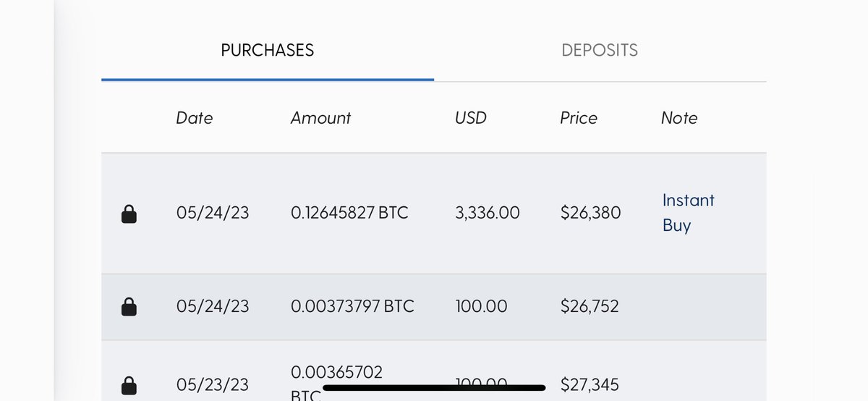Select price $27,345
Image resolution: width=868 pixels, height=401 pixels.
click(x=590, y=384)
